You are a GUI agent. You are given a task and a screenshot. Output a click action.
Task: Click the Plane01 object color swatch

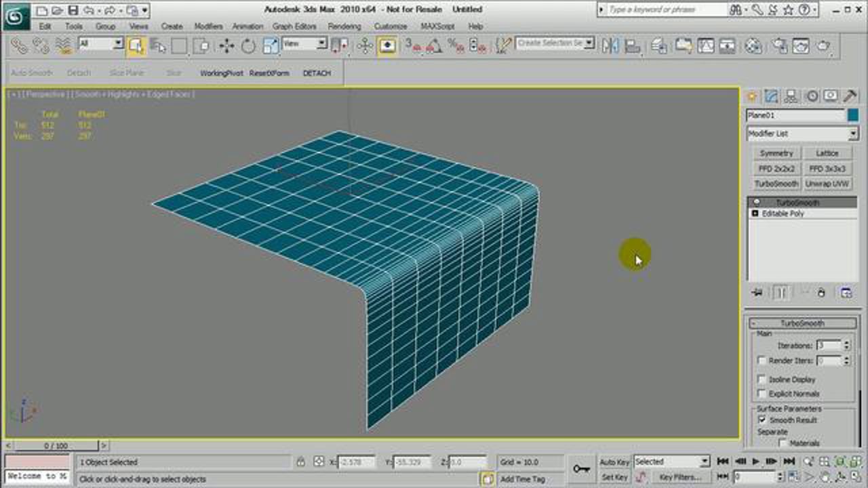[852, 116]
